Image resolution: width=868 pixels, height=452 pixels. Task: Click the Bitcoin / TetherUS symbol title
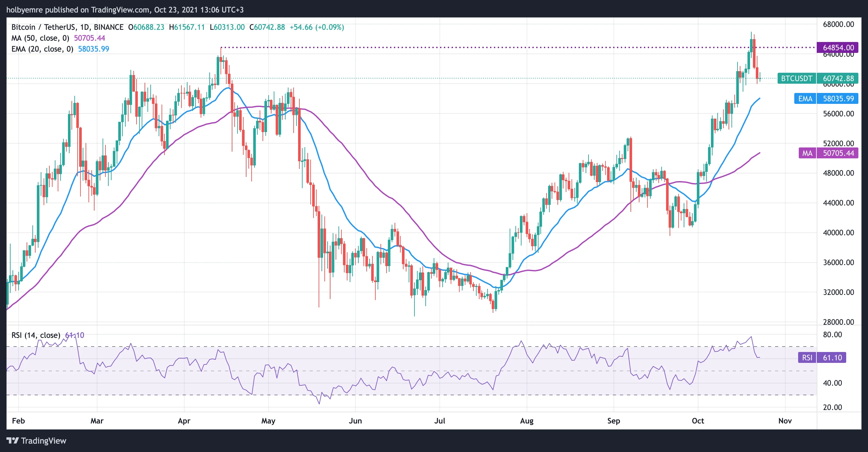67,27
